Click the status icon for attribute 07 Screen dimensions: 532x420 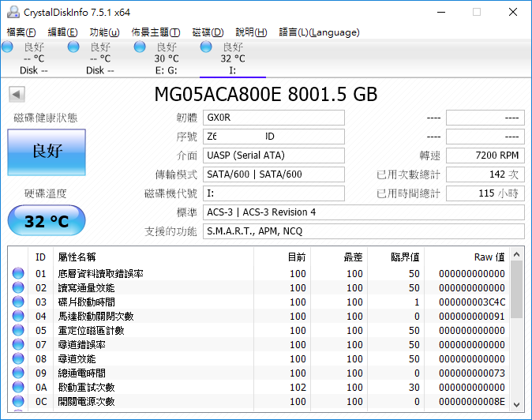click(x=18, y=344)
